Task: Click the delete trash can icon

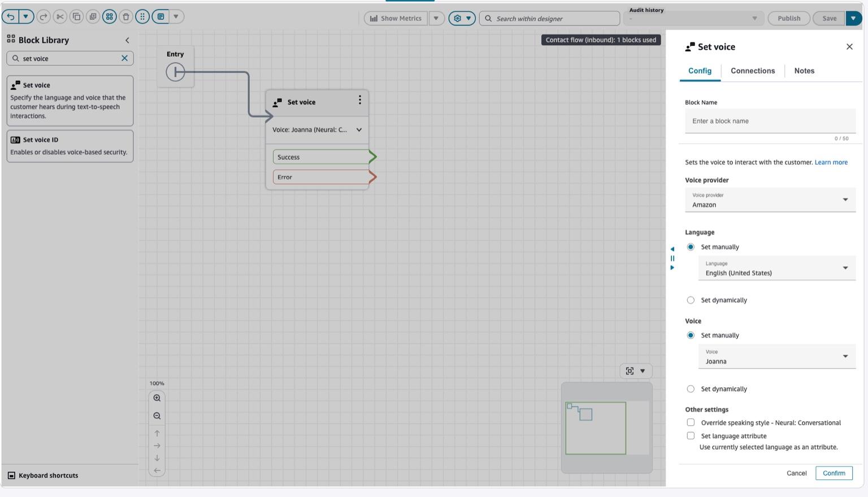Action: point(126,17)
